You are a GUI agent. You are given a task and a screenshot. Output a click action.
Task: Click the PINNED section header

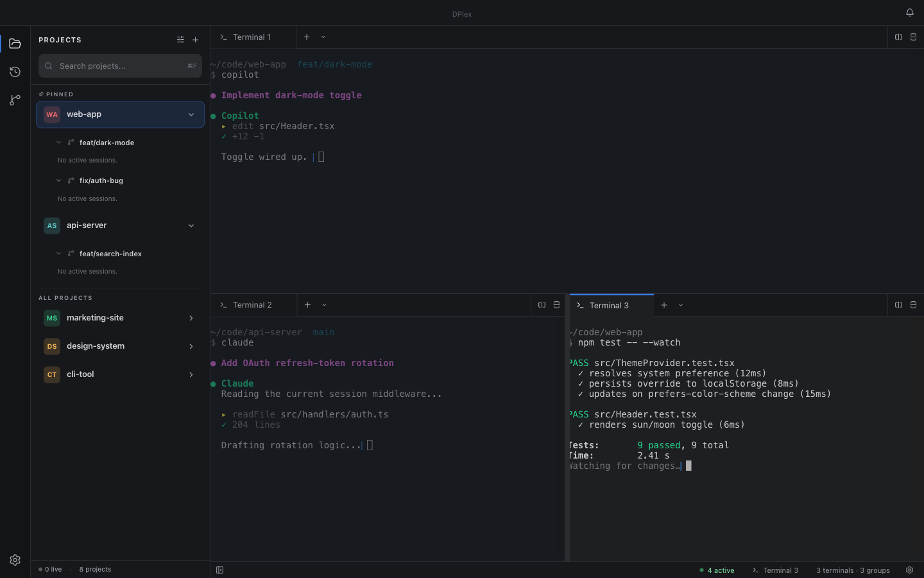tap(56, 94)
